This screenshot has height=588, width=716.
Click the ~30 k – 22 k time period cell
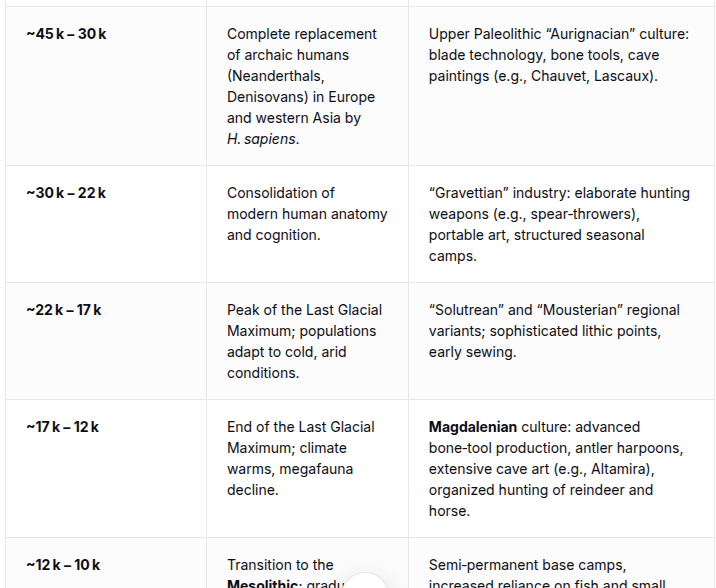(67, 192)
